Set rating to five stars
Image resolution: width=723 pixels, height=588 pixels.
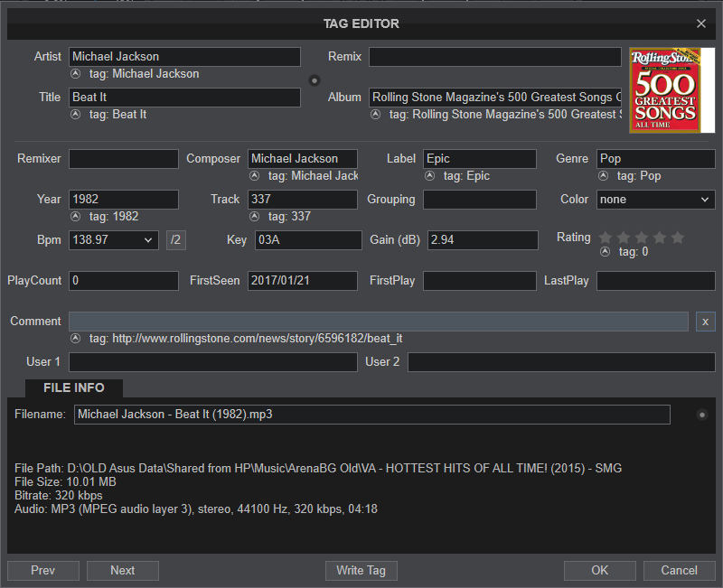pyautogui.click(x=677, y=238)
